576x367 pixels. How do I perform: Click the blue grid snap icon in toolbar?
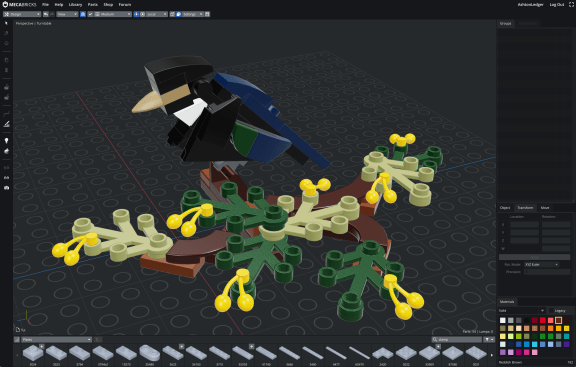click(83, 14)
